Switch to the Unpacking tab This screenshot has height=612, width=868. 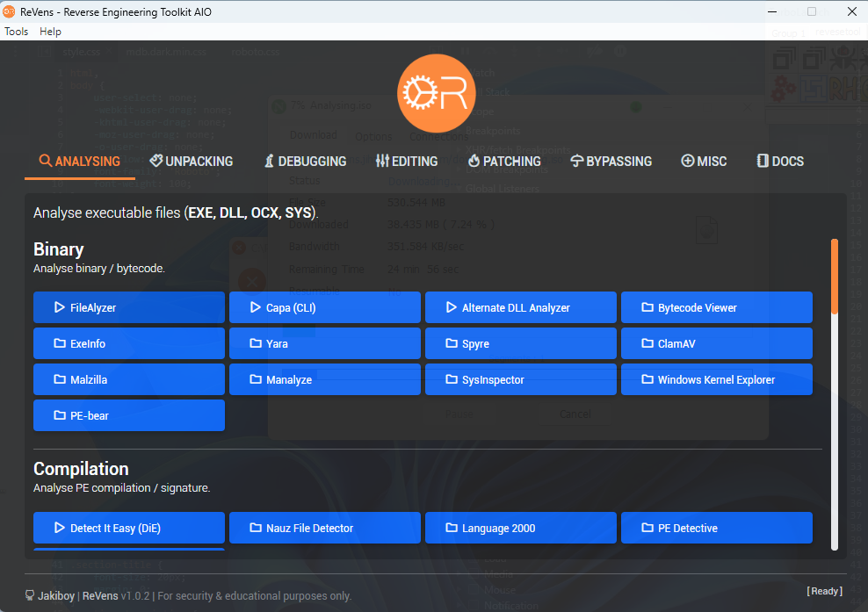[x=192, y=162]
